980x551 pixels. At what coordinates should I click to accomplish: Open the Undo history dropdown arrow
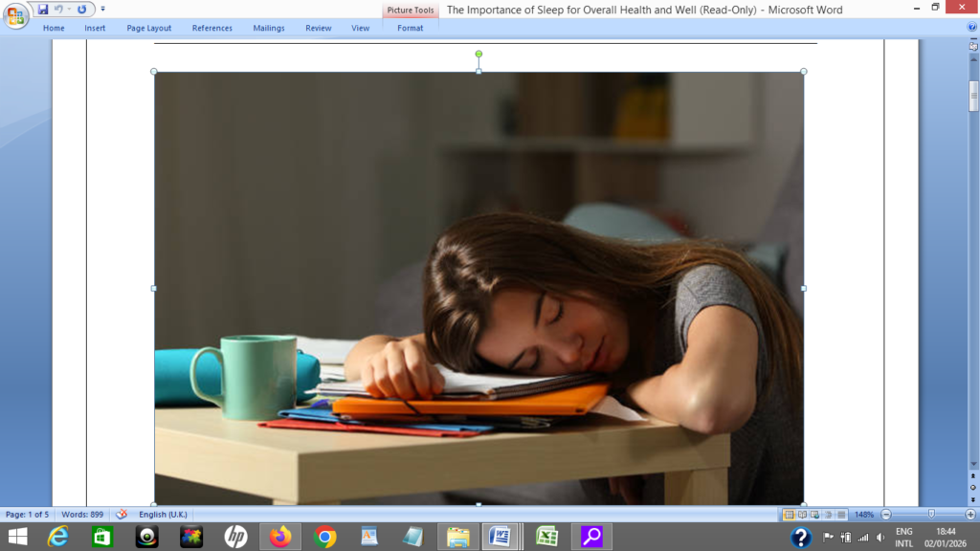[69, 9]
